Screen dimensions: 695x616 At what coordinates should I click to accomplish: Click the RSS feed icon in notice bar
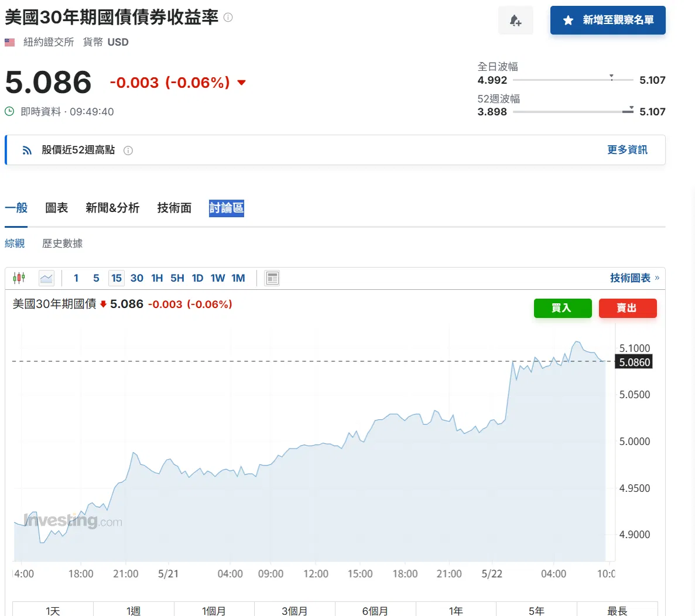coord(27,150)
